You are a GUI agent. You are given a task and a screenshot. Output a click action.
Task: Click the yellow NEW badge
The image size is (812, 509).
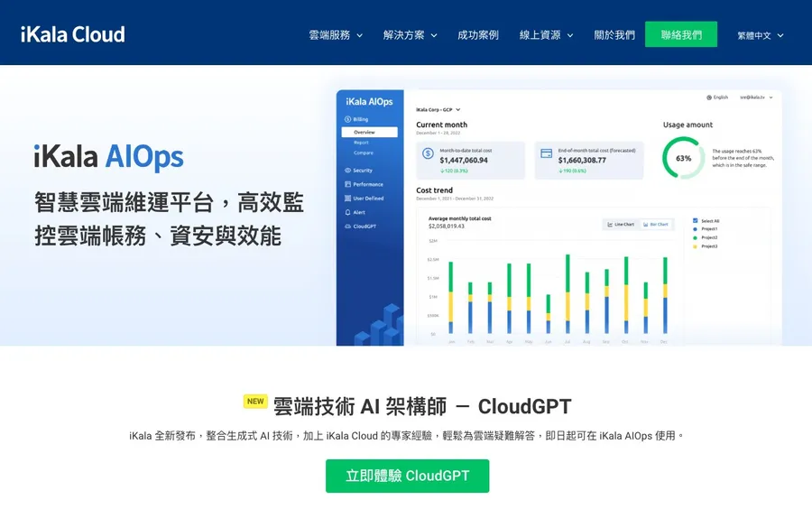coord(254,402)
